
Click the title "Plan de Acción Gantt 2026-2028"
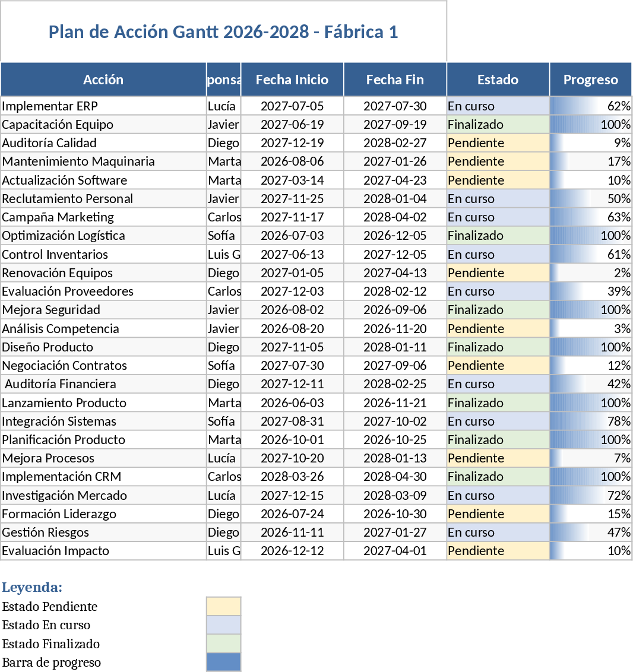tap(223, 31)
